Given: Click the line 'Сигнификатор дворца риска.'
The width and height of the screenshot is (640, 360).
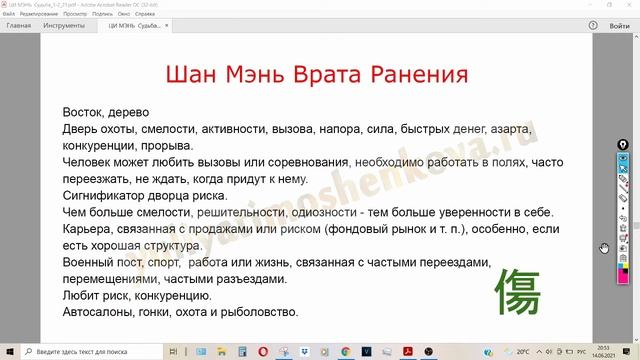Looking at the screenshot, I should coord(145,196).
